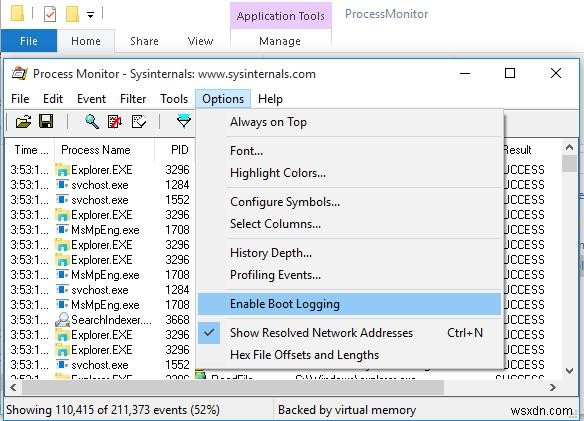
Task: Minimize the Process Monitor window
Action: click(465, 73)
